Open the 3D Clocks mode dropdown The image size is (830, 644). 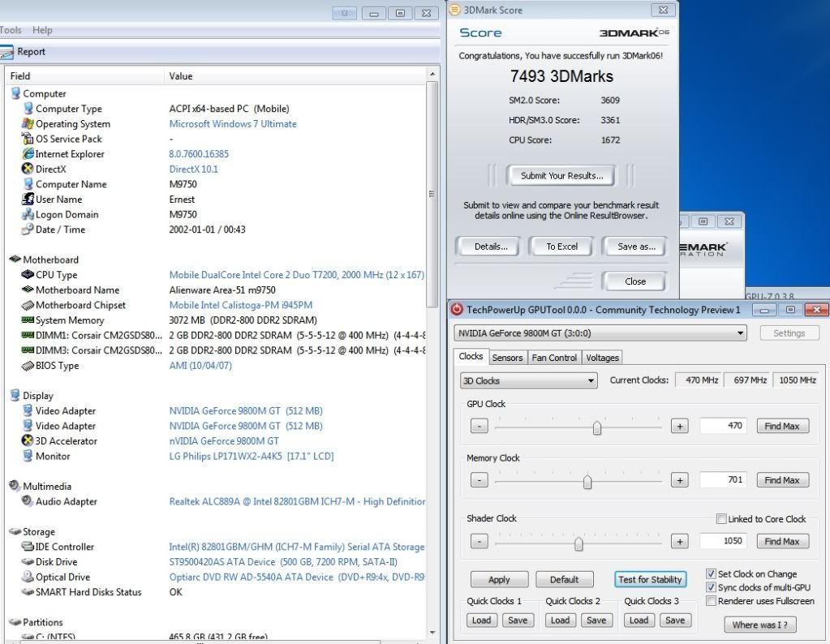529,380
